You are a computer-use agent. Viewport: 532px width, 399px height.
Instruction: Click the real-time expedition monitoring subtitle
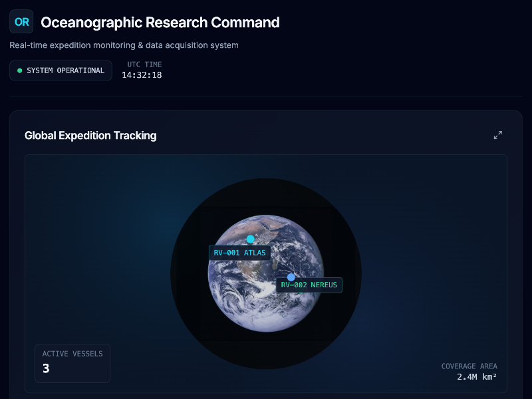point(124,45)
